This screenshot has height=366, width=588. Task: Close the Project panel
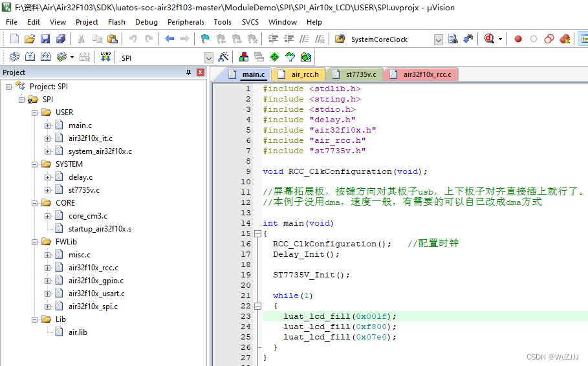[200, 72]
